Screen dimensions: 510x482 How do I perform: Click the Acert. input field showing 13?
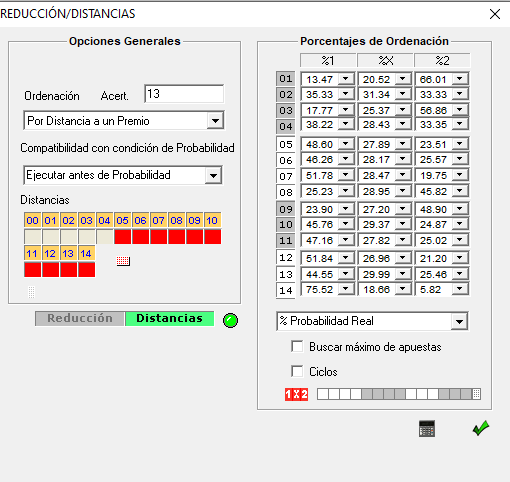[x=184, y=94]
